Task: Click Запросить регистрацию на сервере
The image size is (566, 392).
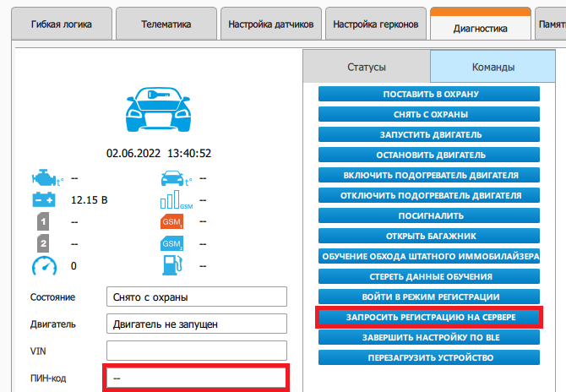Action: click(x=428, y=317)
